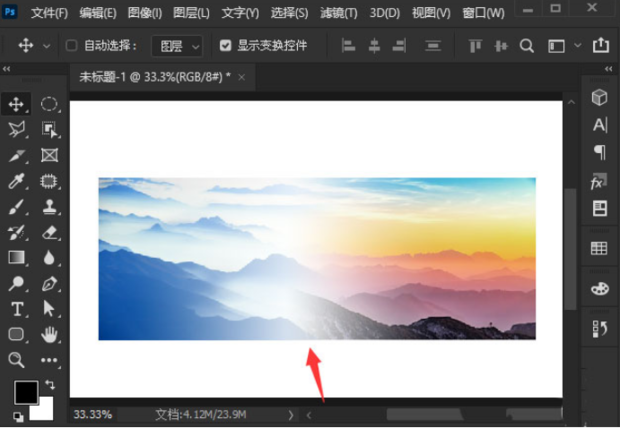Select the Elliptical Marquee tool

(49, 104)
